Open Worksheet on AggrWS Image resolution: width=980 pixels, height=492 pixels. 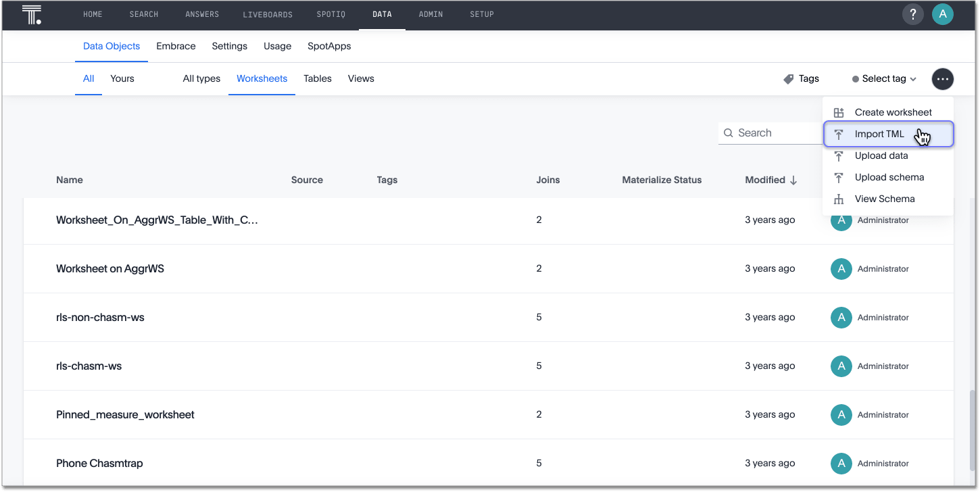tap(110, 269)
